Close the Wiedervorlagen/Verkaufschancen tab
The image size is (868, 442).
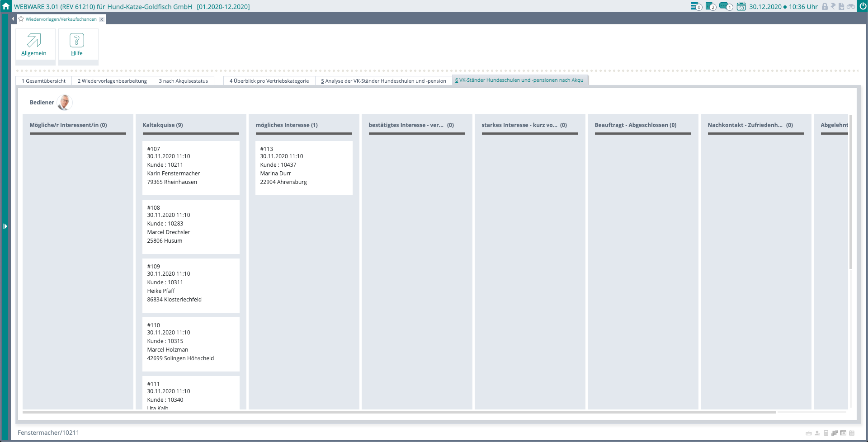coord(102,19)
